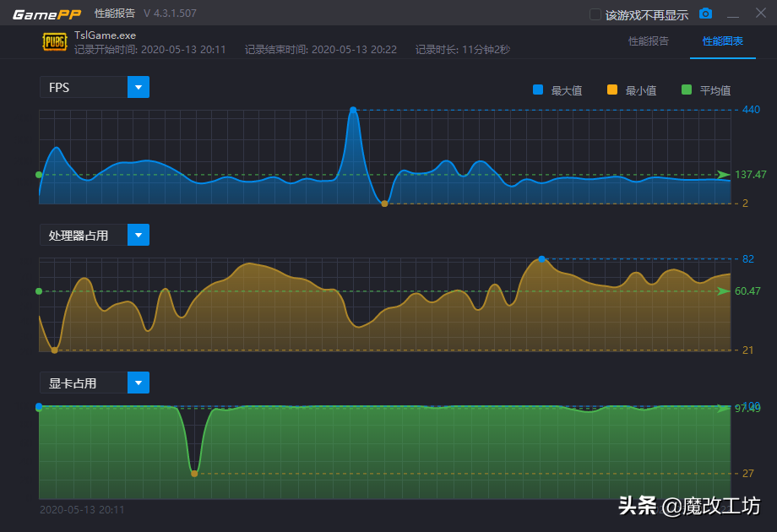This screenshot has width=777, height=532.
Task: Click the GamePP logo
Action: click(46, 14)
